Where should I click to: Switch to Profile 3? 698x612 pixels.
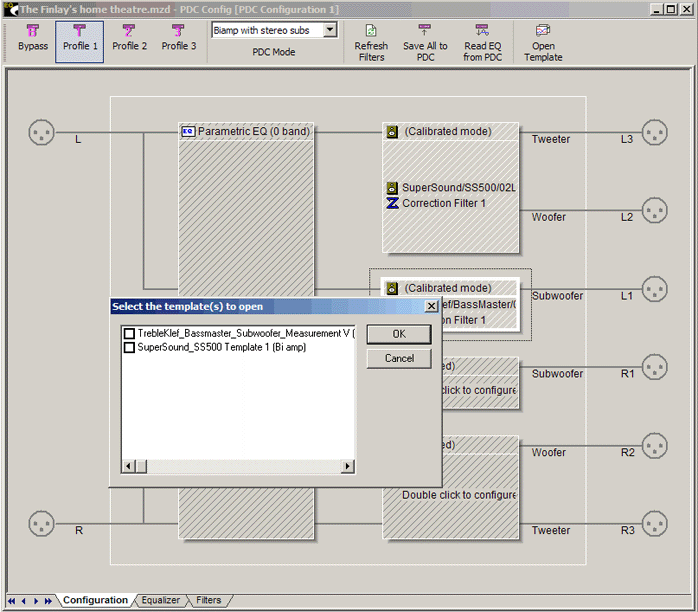click(x=179, y=38)
